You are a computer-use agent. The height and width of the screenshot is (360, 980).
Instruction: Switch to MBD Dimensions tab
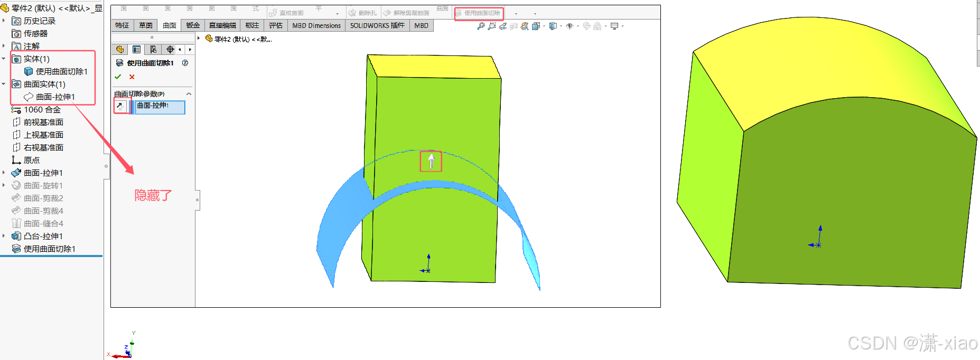[316, 25]
